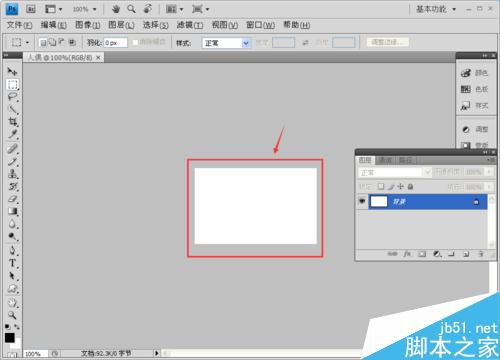
Task: Toggle lock image pixels brush icon
Action: tap(391, 186)
